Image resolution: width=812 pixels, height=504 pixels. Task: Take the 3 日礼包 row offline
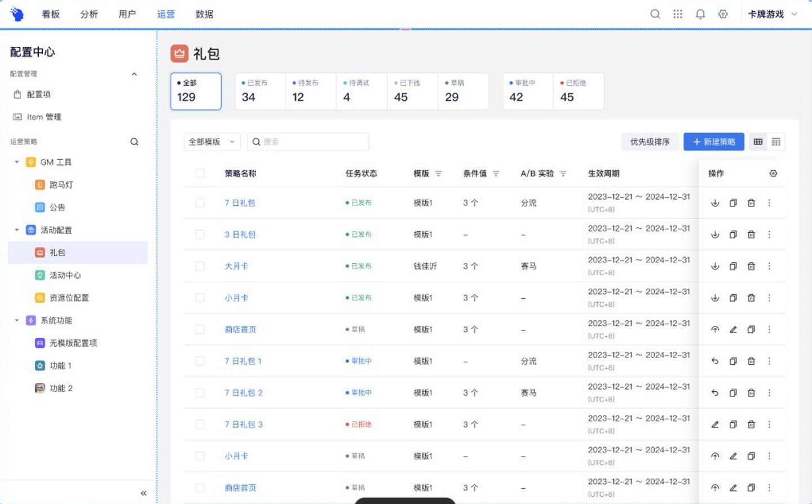tap(715, 235)
